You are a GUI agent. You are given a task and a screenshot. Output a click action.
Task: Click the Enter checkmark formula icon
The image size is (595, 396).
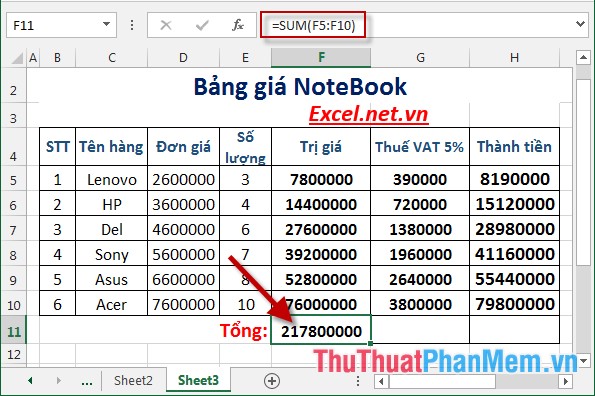coord(202,25)
